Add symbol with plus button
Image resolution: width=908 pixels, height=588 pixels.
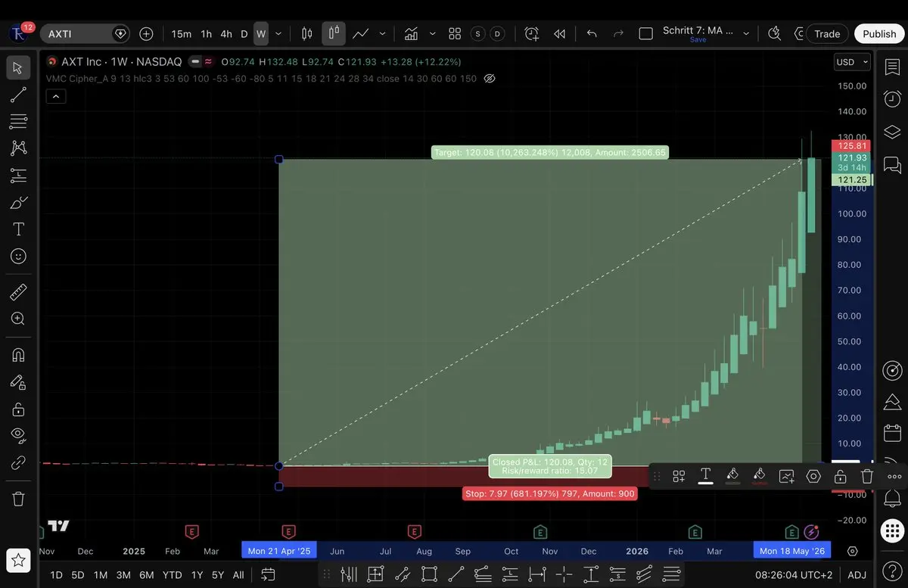click(146, 34)
